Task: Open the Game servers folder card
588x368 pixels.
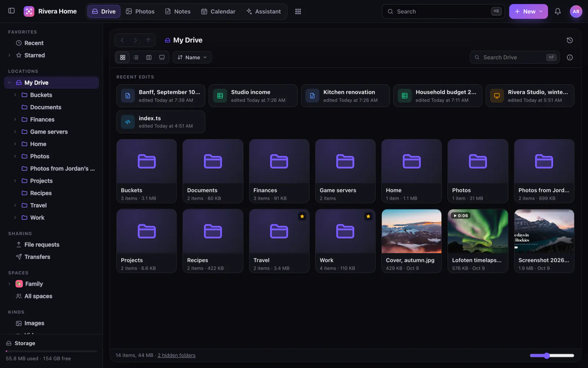Action: coord(345,171)
